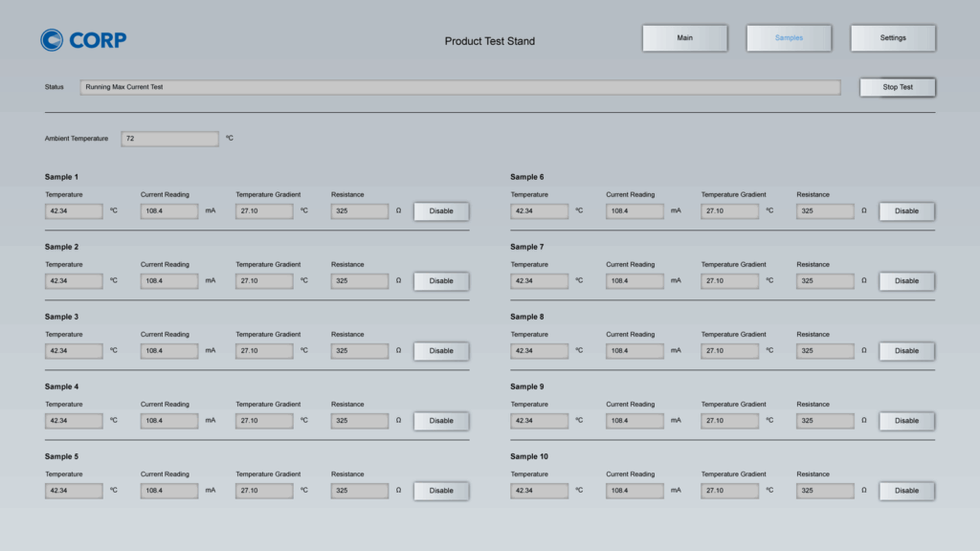Open the Main tab
The image size is (980, 551).
684,38
